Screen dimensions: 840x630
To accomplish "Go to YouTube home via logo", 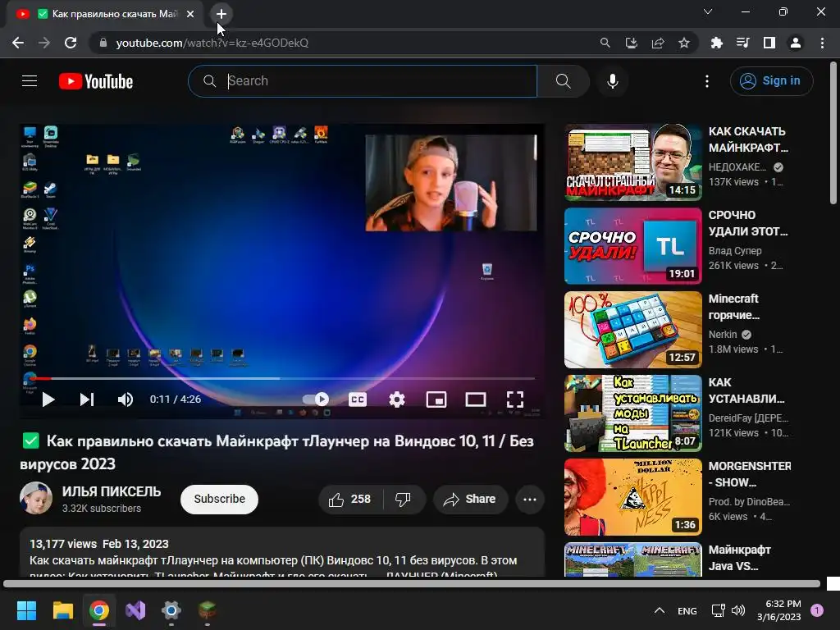I will point(96,81).
